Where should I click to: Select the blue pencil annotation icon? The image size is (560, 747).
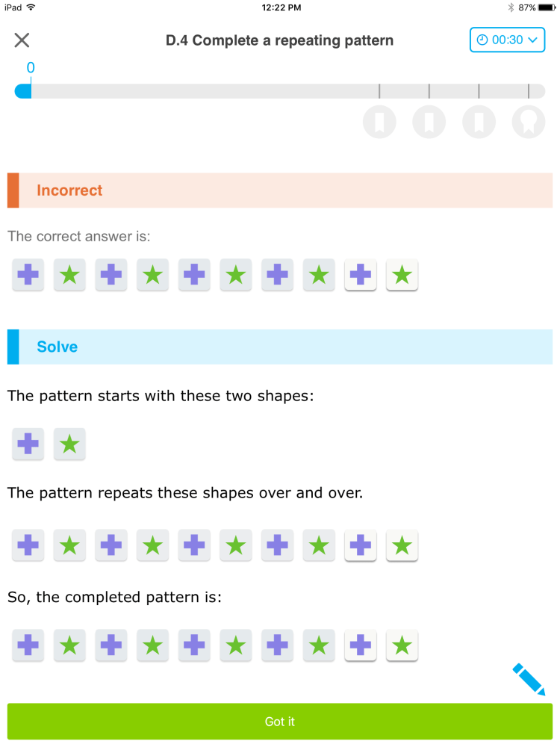tap(528, 678)
